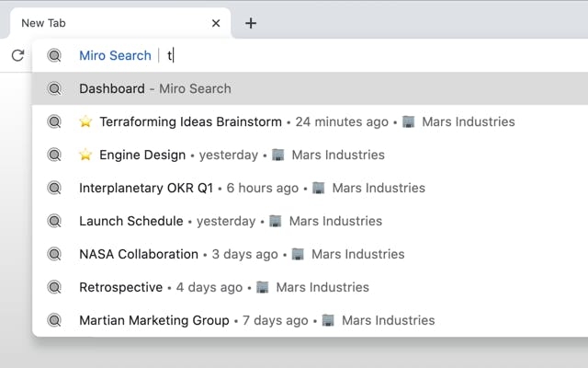
Task: Click 'yesterday' text on Launch Schedule row
Action: [226, 221]
